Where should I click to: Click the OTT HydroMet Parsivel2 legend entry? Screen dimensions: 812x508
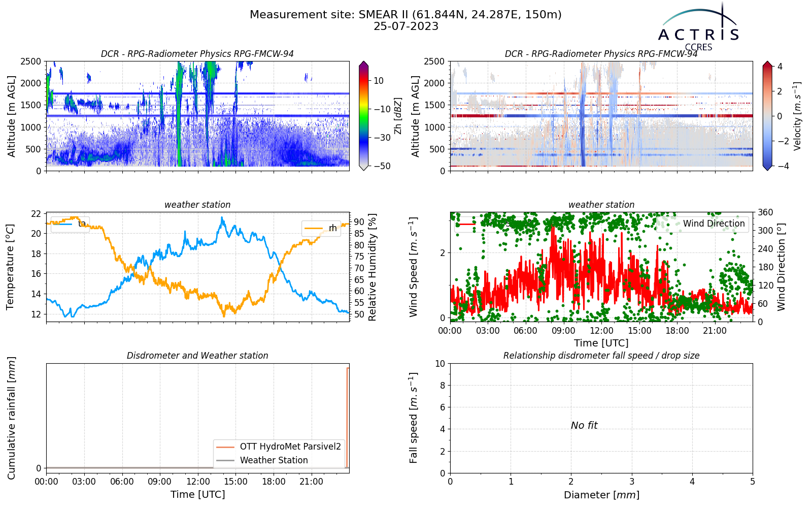[279, 447]
